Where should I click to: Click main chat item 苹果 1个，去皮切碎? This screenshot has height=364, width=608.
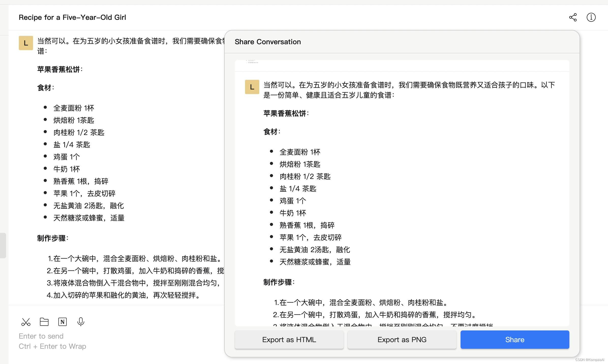(x=84, y=193)
